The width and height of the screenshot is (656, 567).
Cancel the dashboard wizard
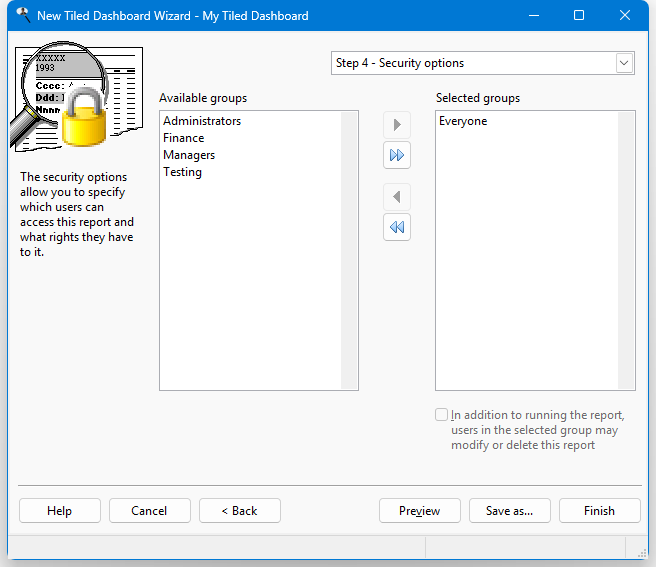[x=149, y=511]
